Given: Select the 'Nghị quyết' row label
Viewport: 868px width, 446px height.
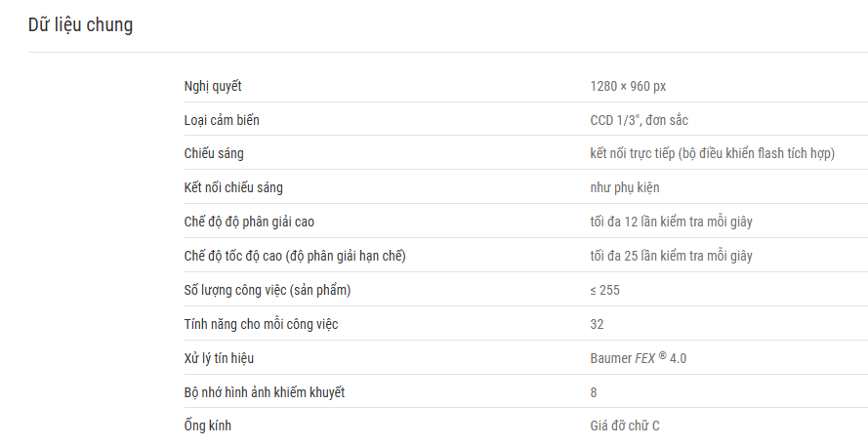Looking at the screenshot, I should click(x=213, y=86).
